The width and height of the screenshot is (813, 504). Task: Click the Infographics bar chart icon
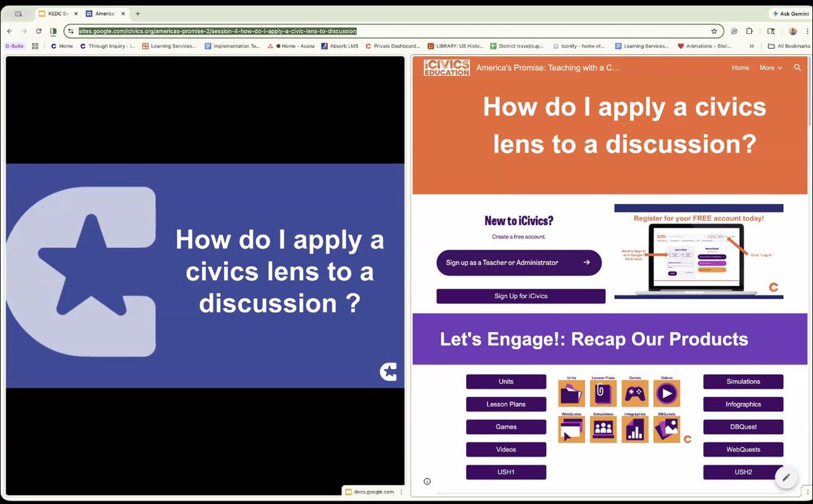point(635,429)
